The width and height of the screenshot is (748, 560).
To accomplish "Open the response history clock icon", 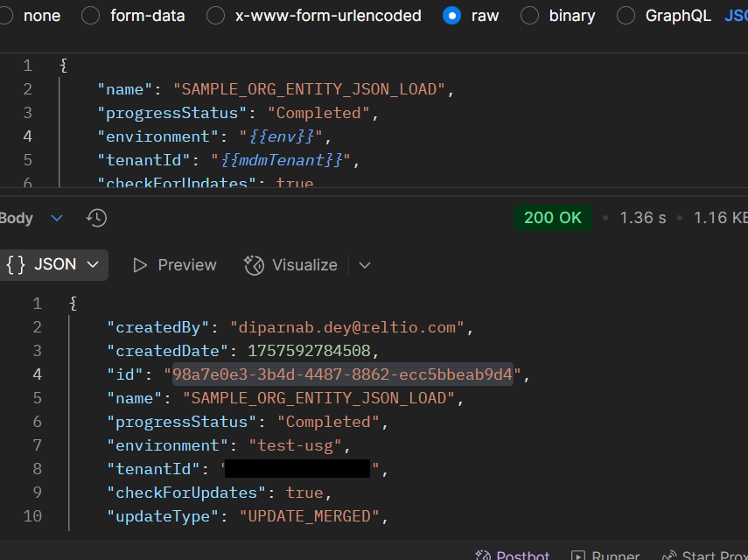I will point(96,218).
